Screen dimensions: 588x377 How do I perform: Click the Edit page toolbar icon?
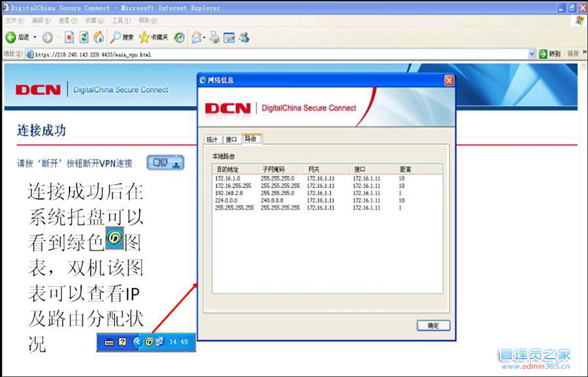point(229,37)
